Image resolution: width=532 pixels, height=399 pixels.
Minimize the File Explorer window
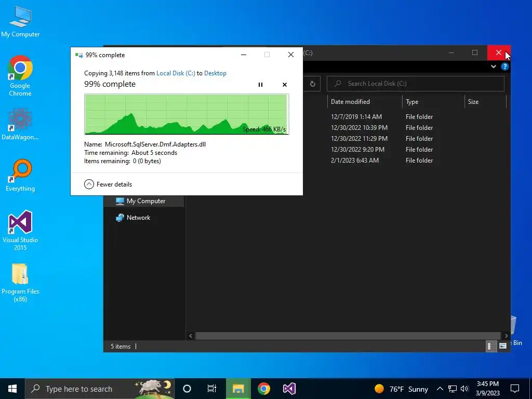[451, 52]
